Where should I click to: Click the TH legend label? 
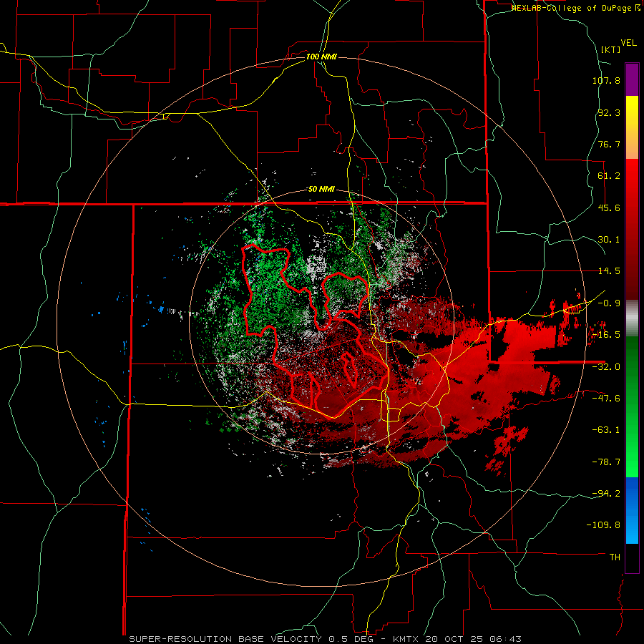pyautogui.click(x=615, y=557)
